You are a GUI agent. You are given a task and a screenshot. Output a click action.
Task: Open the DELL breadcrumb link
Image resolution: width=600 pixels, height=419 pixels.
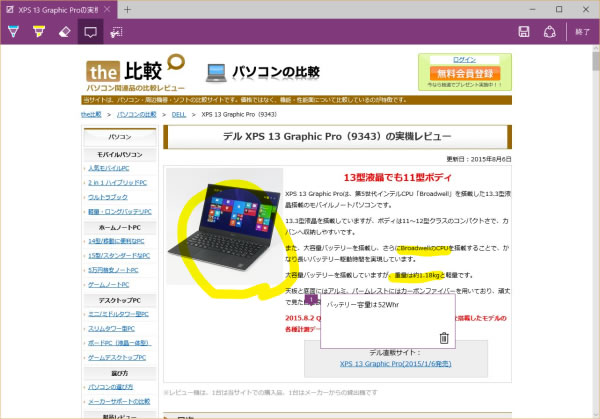click(x=179, y=114)
